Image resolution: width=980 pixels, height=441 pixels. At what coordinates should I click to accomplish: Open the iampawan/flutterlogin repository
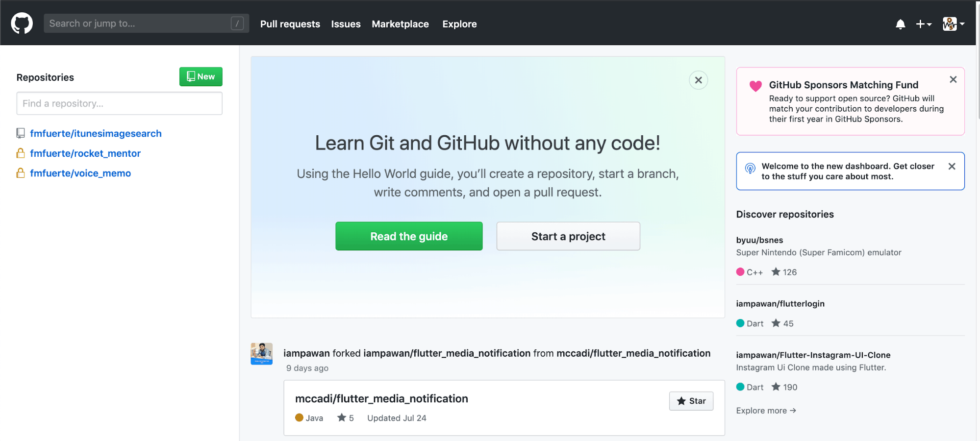780,304
